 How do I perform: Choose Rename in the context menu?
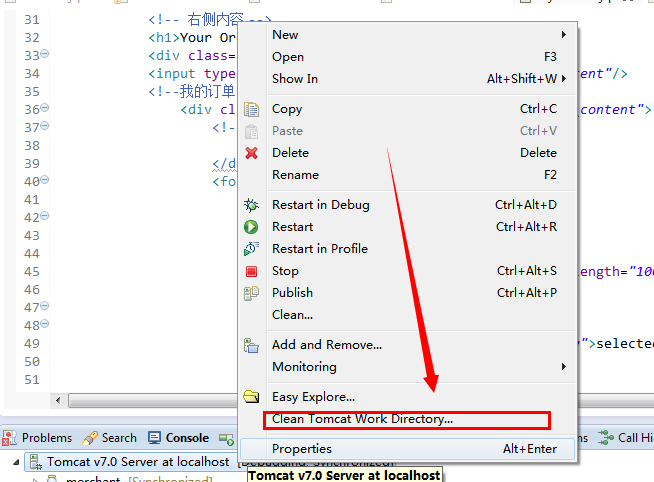click(420, 175)
